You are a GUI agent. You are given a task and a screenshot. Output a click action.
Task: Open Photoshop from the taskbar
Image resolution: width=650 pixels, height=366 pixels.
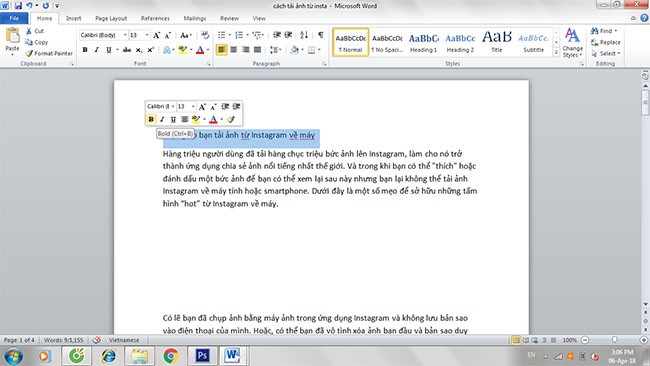coord(202,356)
